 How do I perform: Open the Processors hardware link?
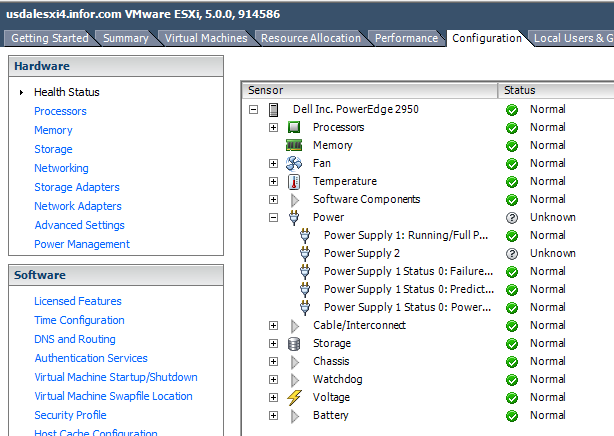pyautogui.click(x=60, y=112)
